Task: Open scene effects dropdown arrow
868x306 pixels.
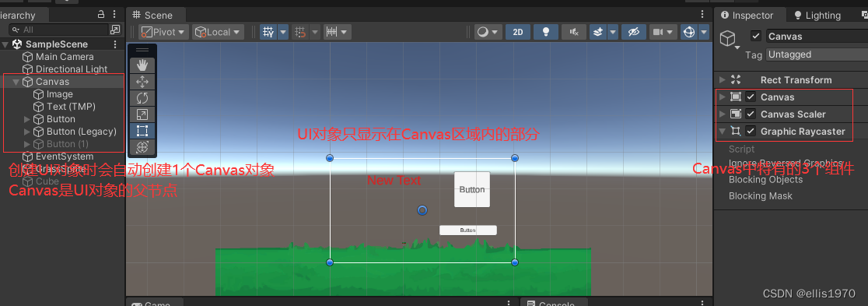Action: pos(613,32)
